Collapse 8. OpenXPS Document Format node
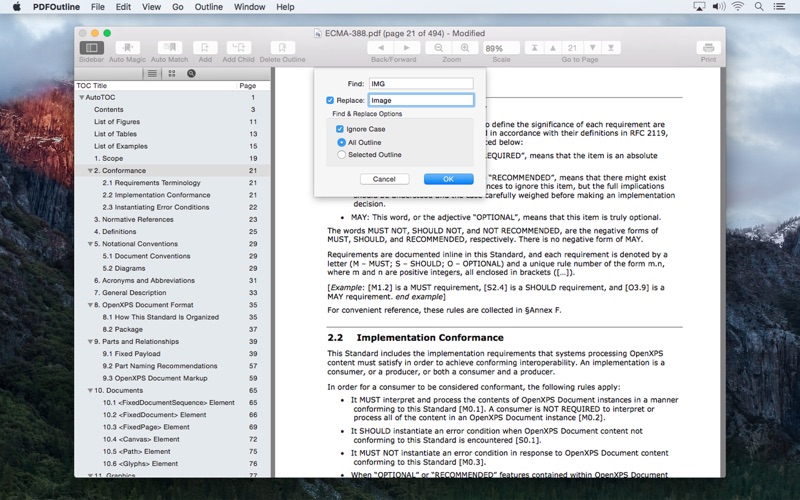Viewport: 800px width, 500px height. [90, 305]
